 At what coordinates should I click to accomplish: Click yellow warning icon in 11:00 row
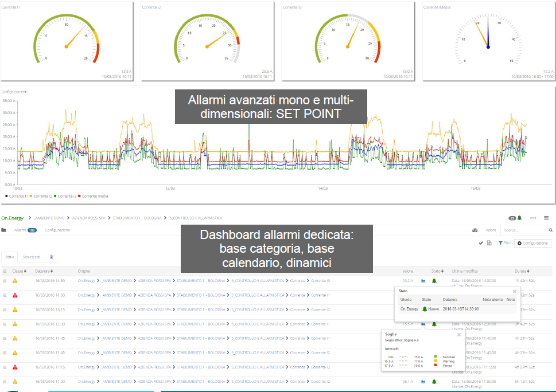(15, 382)
